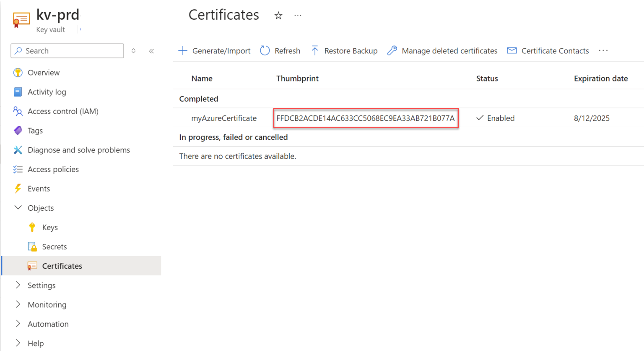Select Keys under Objects
Image resolution: width=644 pixels, height=351 pixels.
click(x=50, y=227)
